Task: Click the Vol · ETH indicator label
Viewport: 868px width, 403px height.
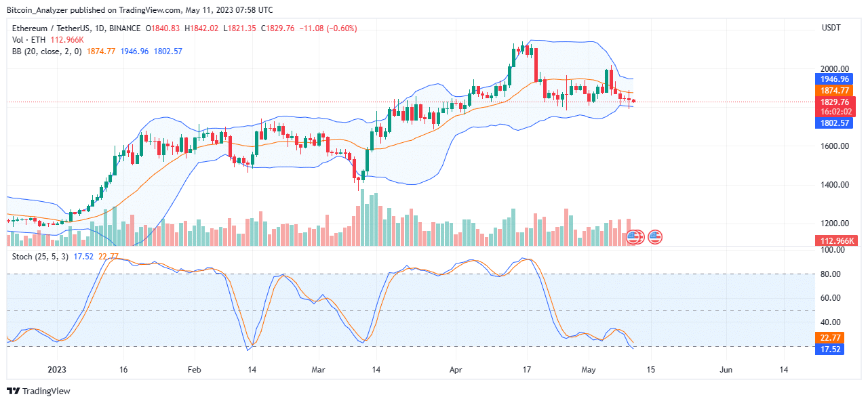Action: [27, 40]
